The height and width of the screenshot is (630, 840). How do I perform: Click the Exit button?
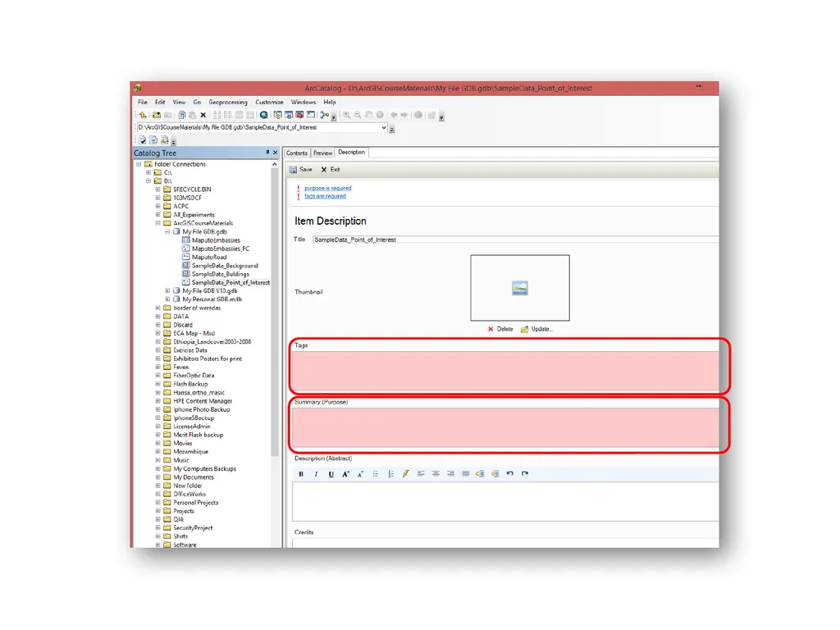[x=331, y=169]
